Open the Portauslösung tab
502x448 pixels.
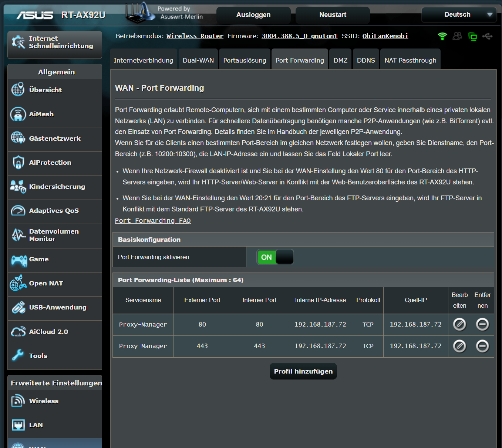(245, 60)
